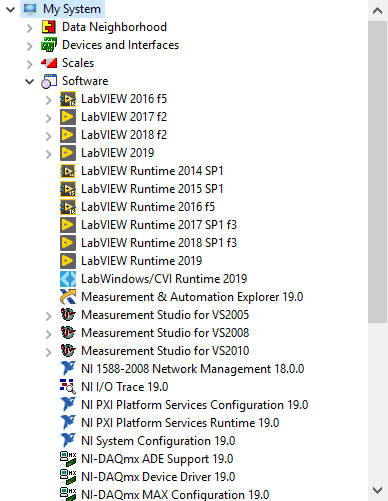Expand the Devices and Interfaces node
Viewport: 388px width, 501px height.
point(30,46)
